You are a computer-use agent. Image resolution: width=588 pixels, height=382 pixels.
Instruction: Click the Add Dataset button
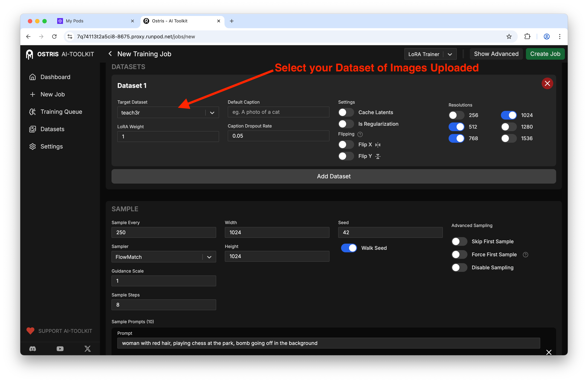(333, 176)
